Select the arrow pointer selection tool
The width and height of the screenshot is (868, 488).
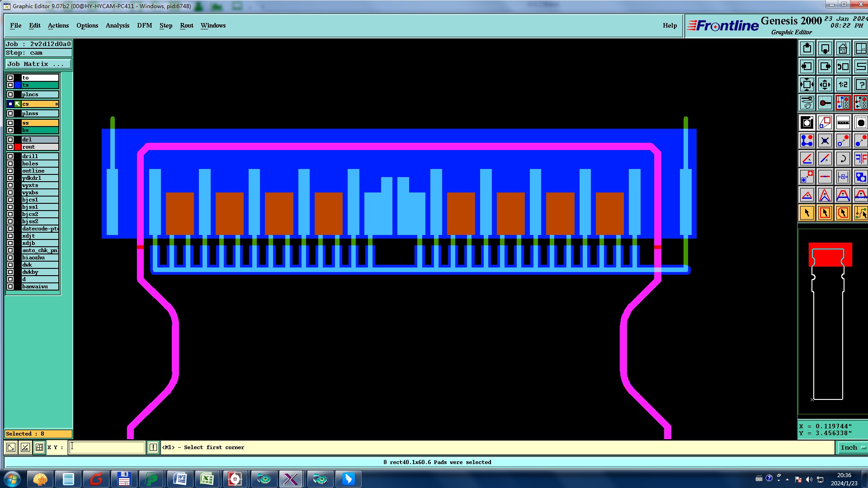[x=807, y=213]
